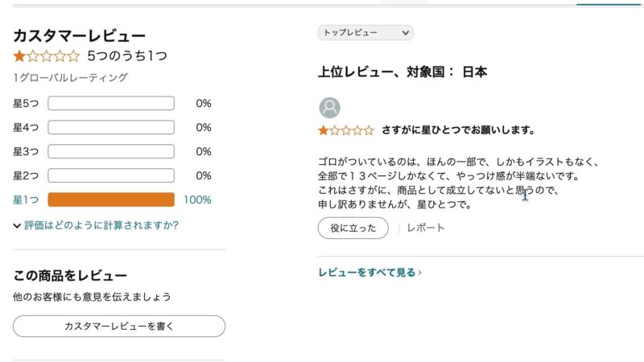Image resolution: width=644 pixels, height=362 pixels.
Task: Click the reviewer profile avatar icon
Action: coord(330,108)
